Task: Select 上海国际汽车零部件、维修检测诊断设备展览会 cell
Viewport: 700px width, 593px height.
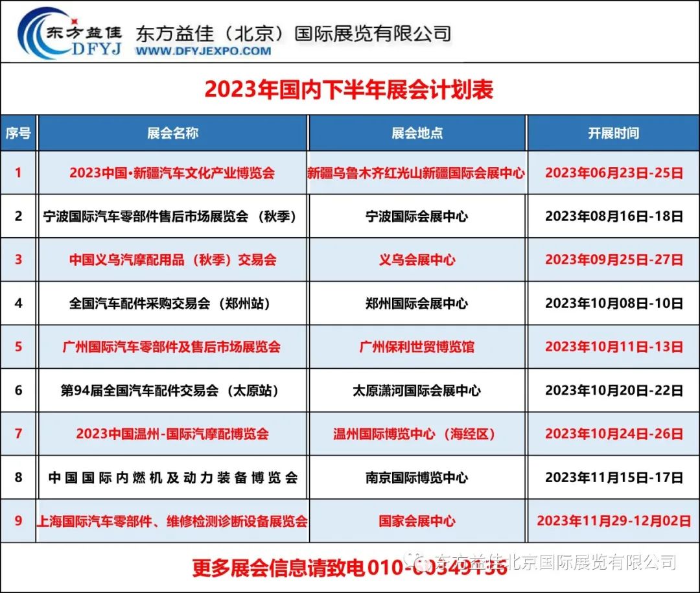Action: pyautogui.click(x=172, y=520)
